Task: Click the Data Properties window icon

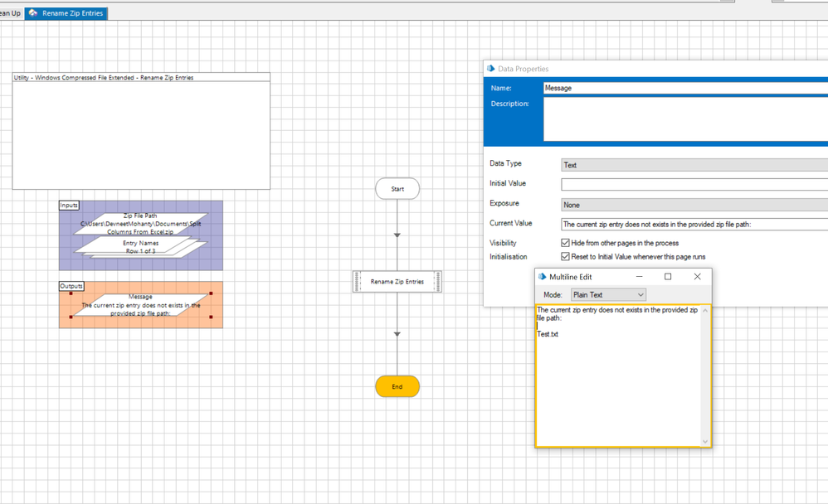Action: (x=490, y=69)
